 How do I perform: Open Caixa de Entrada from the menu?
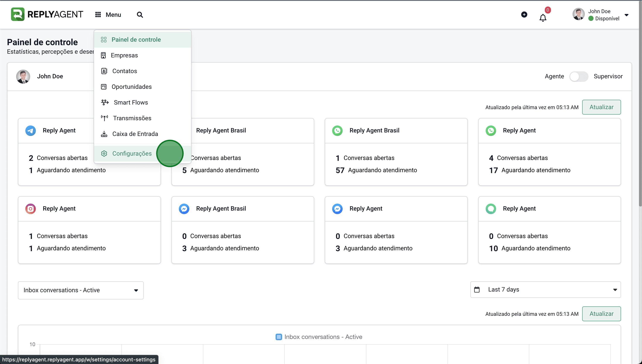(143, 134)
